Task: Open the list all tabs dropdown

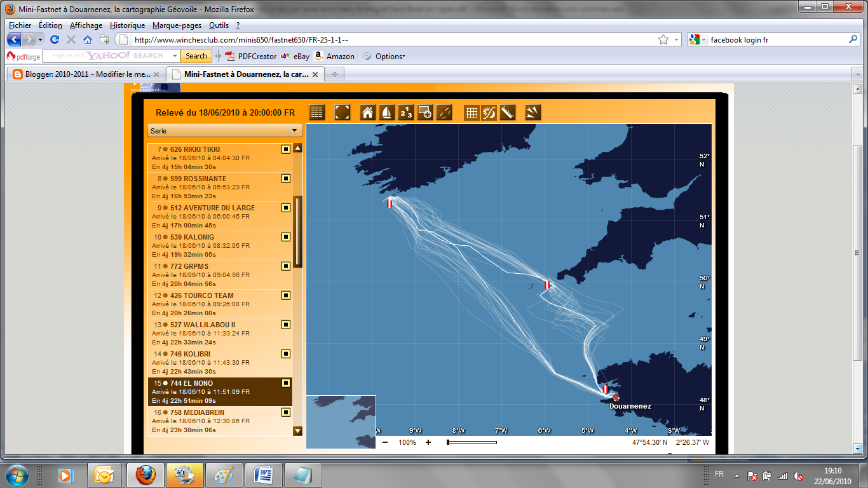Action: pos(857,74)
